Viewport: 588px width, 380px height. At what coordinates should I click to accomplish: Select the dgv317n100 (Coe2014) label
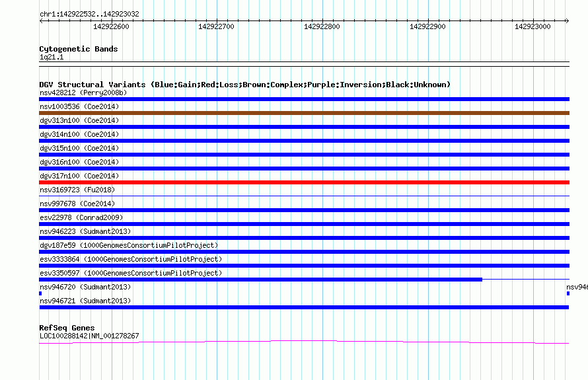(x=79, y=176)
